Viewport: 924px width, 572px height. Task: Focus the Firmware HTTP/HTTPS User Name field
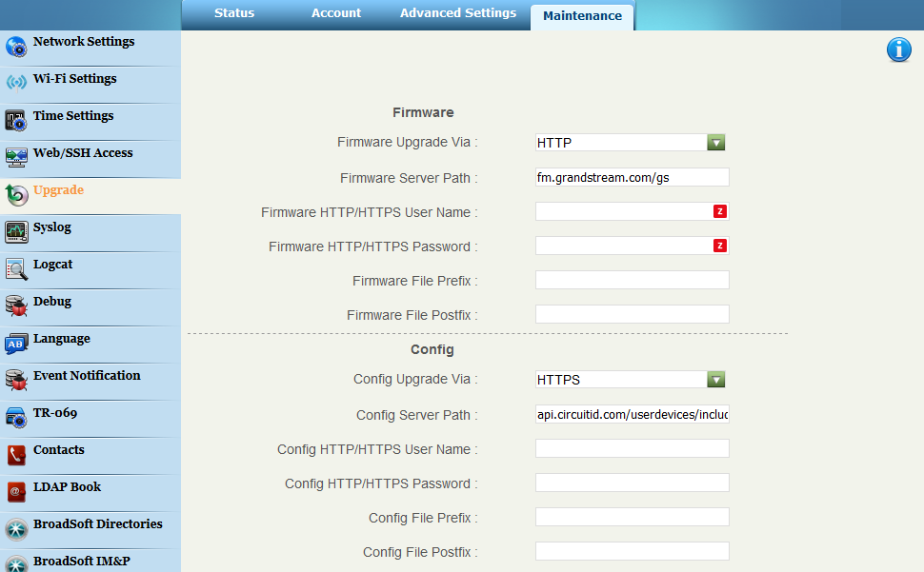(x=633, y=211)
